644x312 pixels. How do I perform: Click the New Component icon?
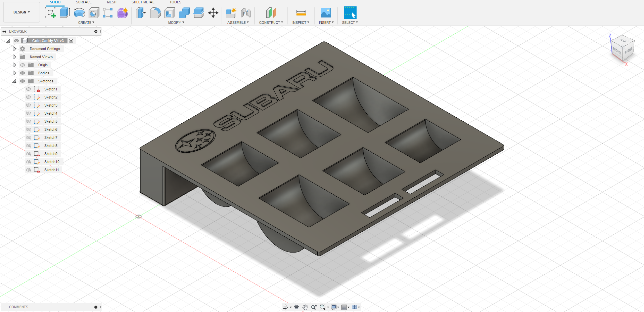tap(231, 13)
